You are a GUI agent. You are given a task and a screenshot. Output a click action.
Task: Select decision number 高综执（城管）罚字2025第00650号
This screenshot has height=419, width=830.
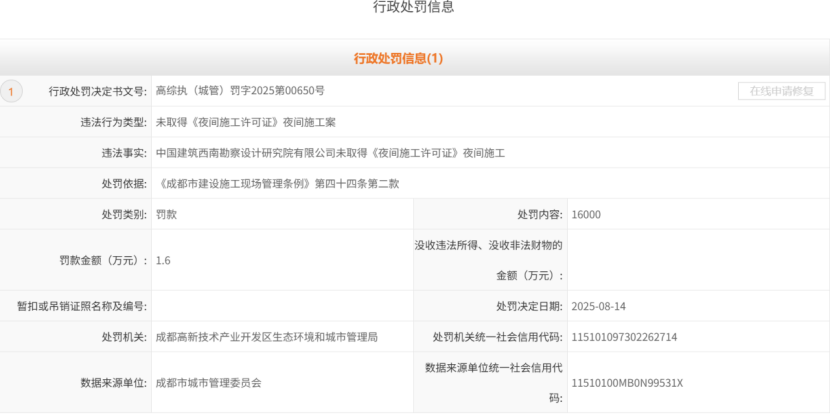[239, 91]
